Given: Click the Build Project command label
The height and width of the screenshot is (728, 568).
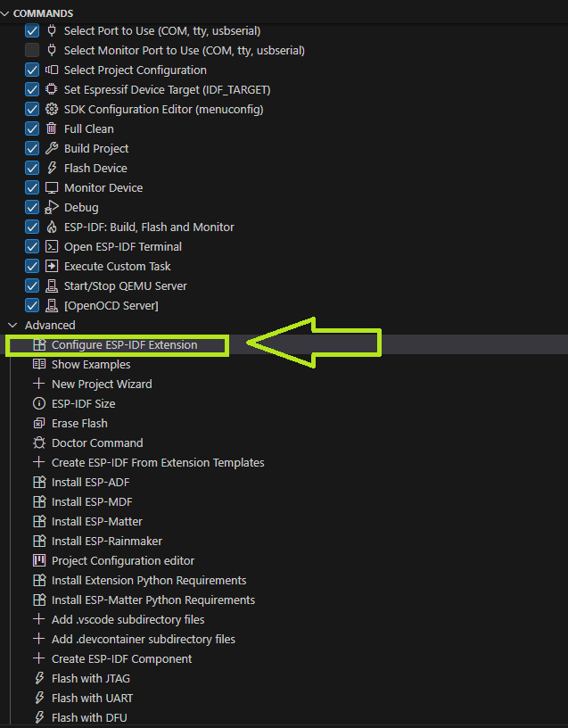Looking at the screenshot, I should click(x=96, y=149).
